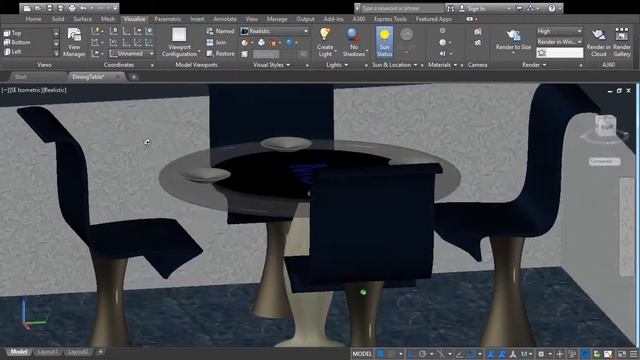Click the New file icon in quick access toolbar
This screenshot has height=360, width=640.
[x=27, y=8]
